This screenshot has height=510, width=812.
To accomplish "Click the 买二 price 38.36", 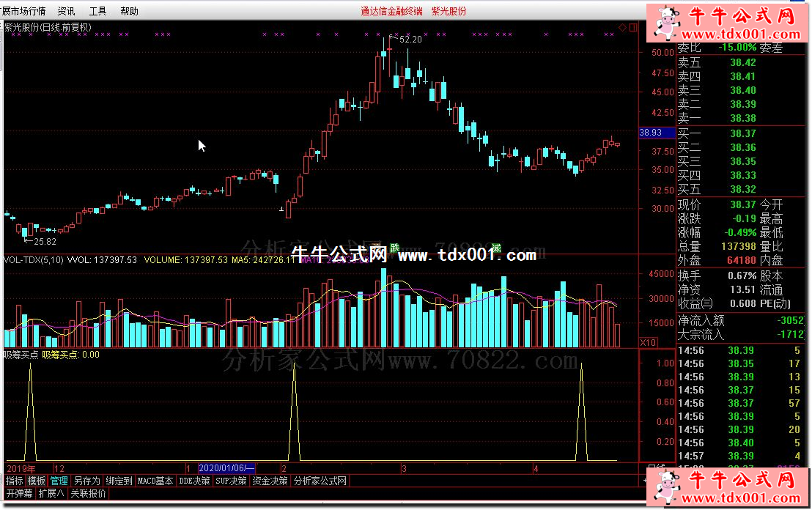I will pos(743,147).
